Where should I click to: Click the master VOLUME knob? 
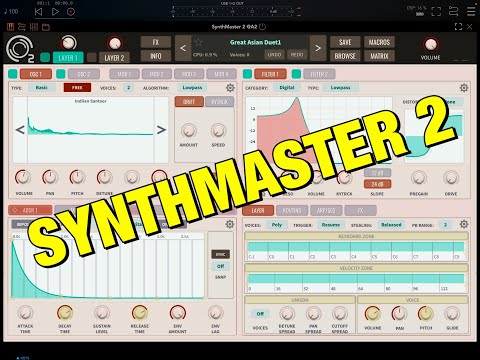(431, 45)
